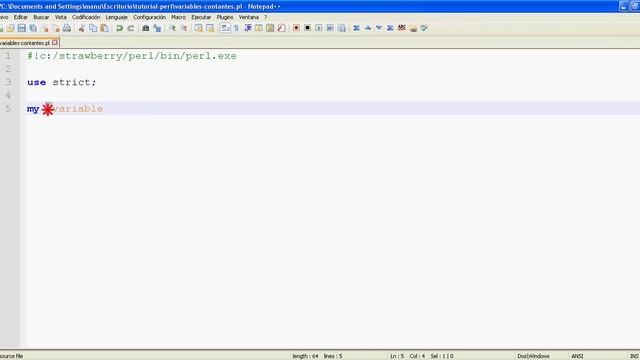Open the ? help menu
The height and width of the screenshot is (360, 640).
[x=265, y=17]
